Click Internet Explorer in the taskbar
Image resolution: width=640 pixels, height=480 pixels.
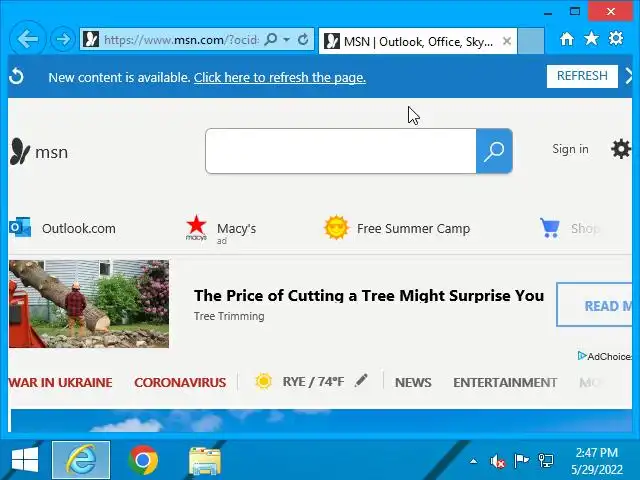(81, 460)
